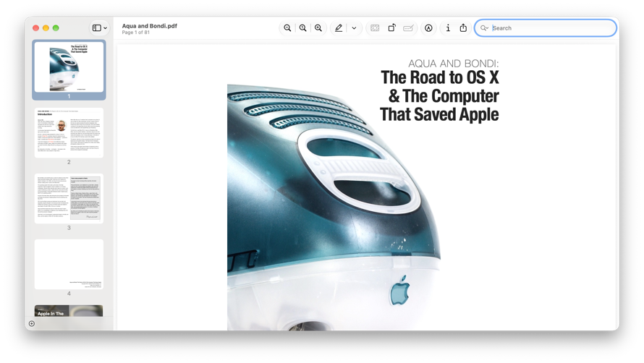Click the 'Page 1 of 81' subtitle
The width and height of the screenshot is (644, 363).
coord(135,33)
